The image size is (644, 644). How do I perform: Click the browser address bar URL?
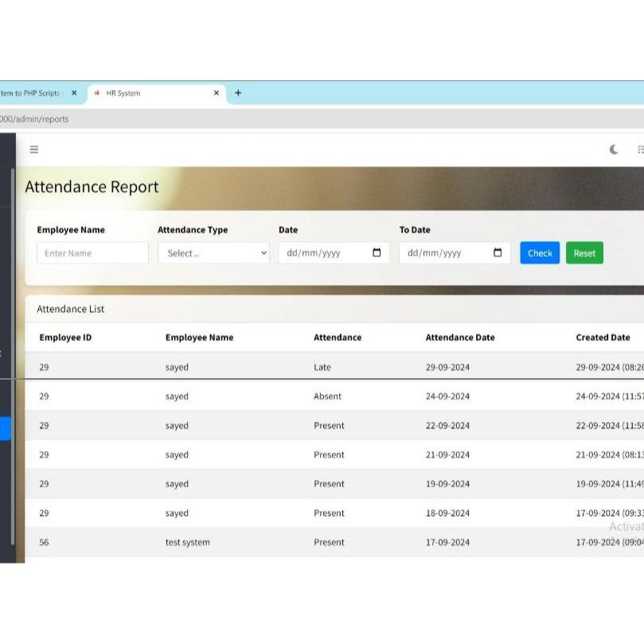pyautogui.click(x=34, y=119)
